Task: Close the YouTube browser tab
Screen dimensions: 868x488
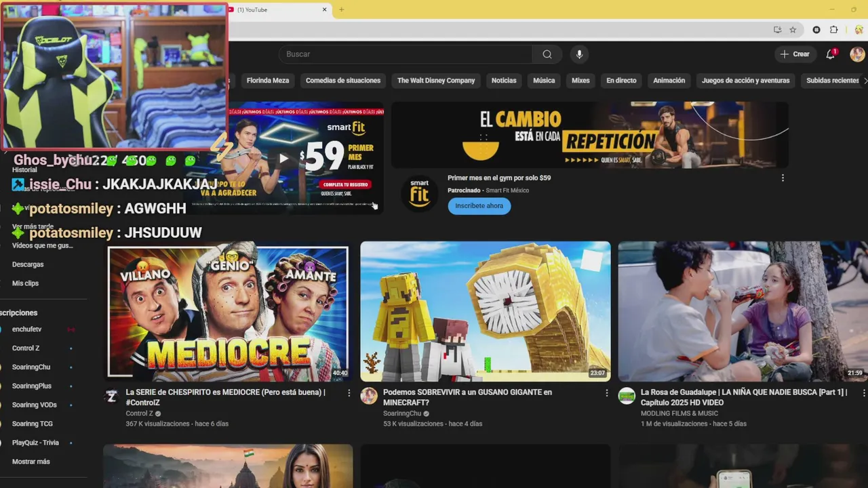Action: pyautogui.click(x=324, y=9)
